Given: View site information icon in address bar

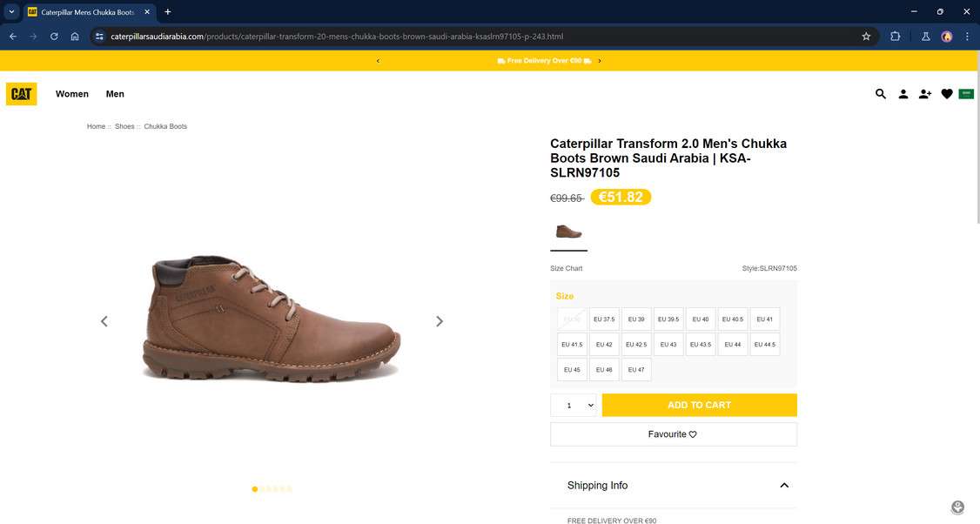Looking at the screenshot, I should point(99,37).
